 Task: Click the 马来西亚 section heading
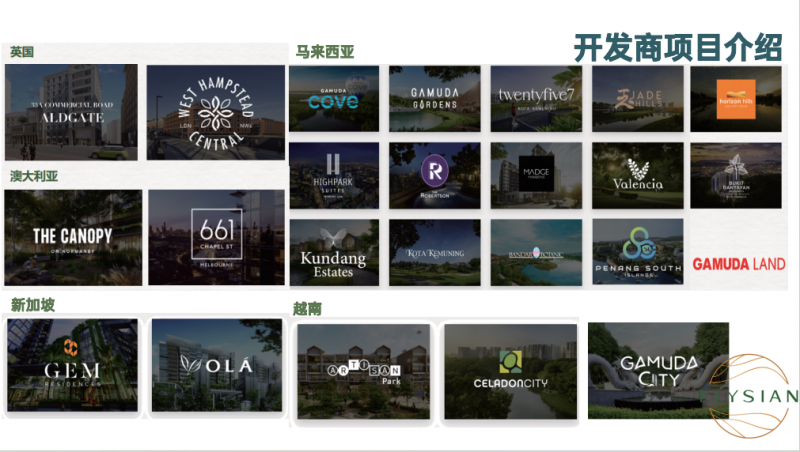click(325, 52)
